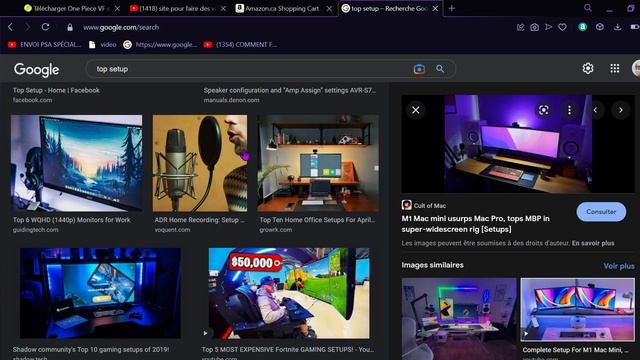Open the downloads icon in toolbar
The image size is (640, 360).
pyautogui.click(x=618, y=27)
